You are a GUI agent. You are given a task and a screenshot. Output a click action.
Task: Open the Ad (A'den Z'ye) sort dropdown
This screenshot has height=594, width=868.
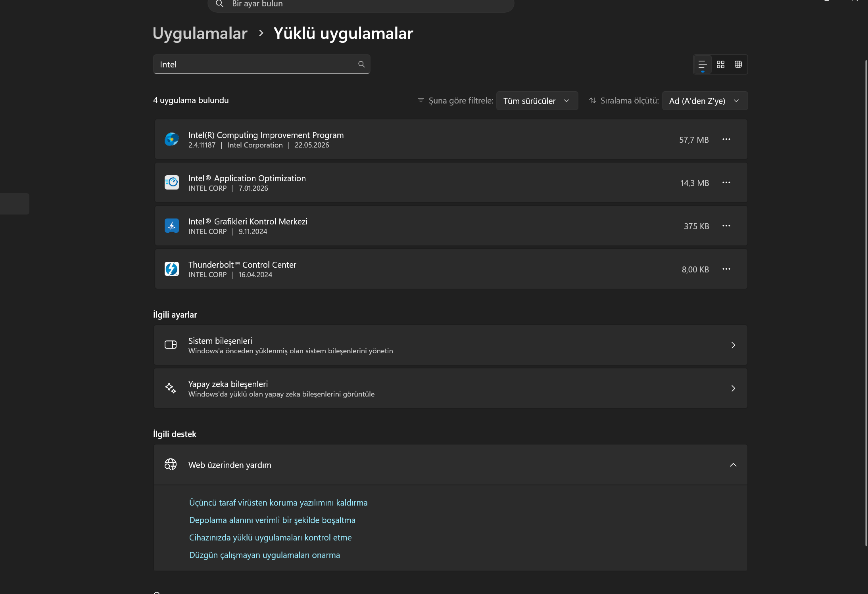point(705,101)
